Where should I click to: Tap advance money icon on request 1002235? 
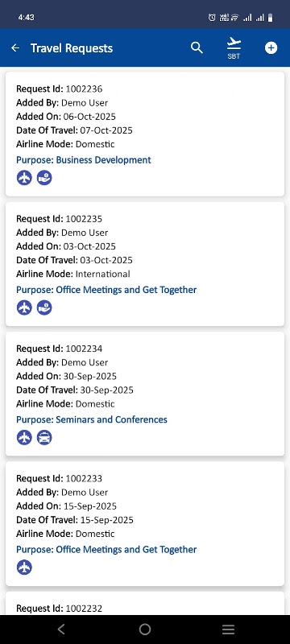(44, 308)
